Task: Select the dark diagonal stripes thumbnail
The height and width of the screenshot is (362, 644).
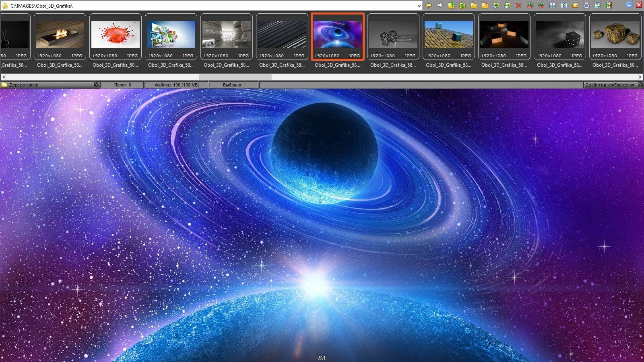Action: (282, 37)
